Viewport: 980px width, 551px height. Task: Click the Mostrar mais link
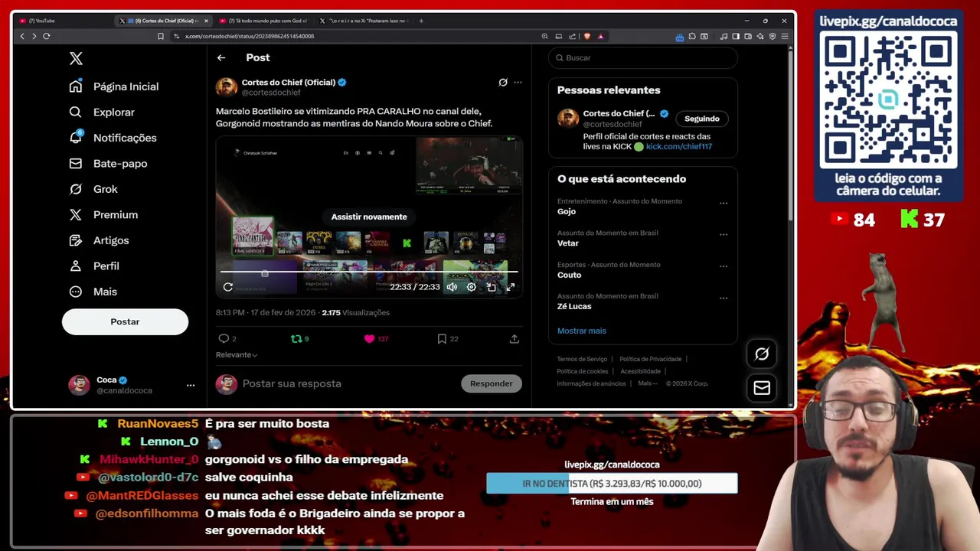[x=582, y=331]
